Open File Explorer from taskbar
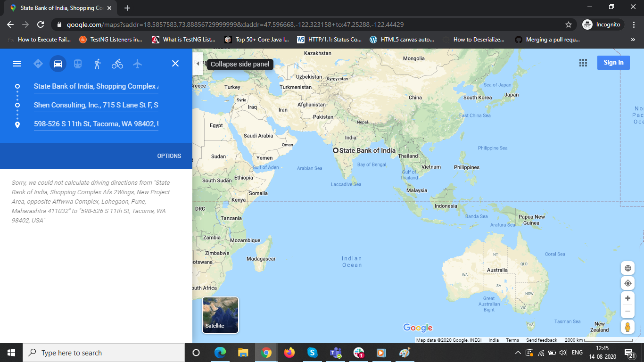Image resolution: width=644 pixels, height=362 pixels. coord(243,353)
